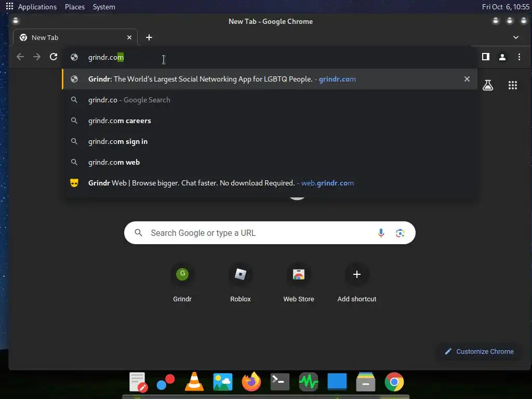Click the Add shortcut plus tile
Screen dimensions: 532x399
click(356, 284)
